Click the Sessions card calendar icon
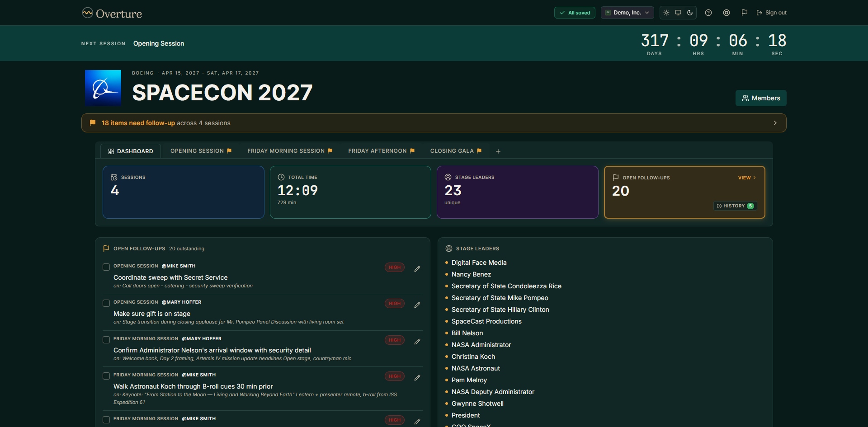 (x=114, y=177)
